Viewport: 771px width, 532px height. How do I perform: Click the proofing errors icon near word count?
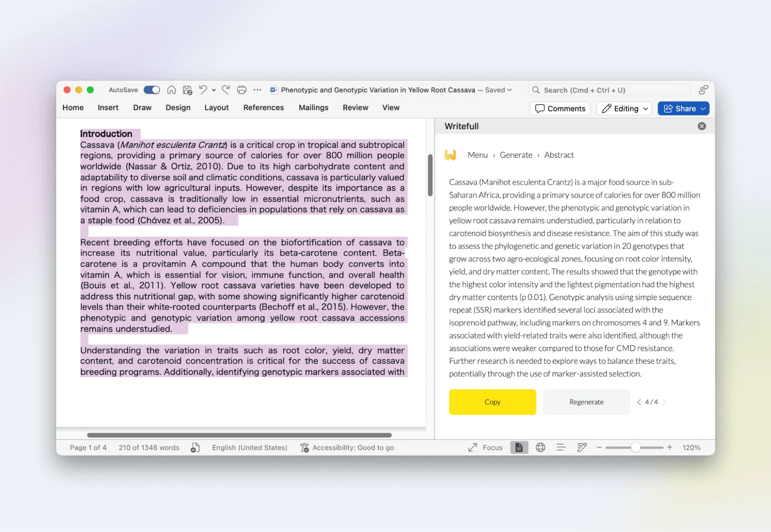tap(195, 447)
